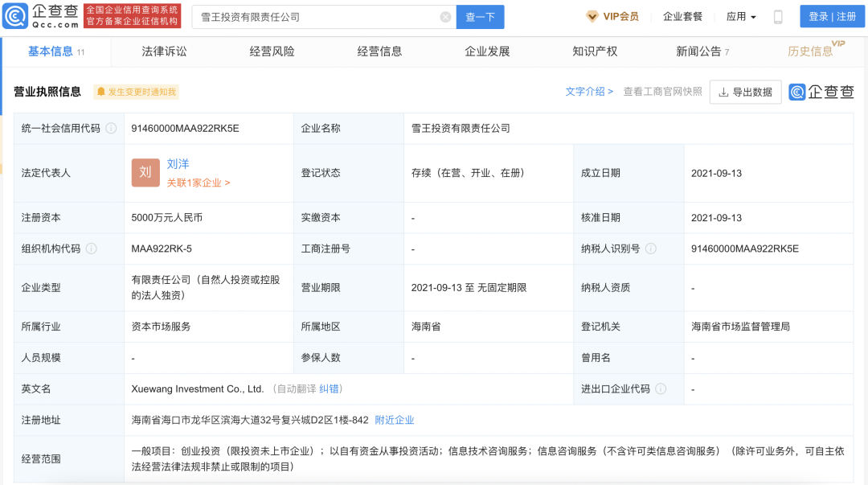Select Xuewang Investment Co., Ltd. text
868x485 pixels.
pos(198,389)
